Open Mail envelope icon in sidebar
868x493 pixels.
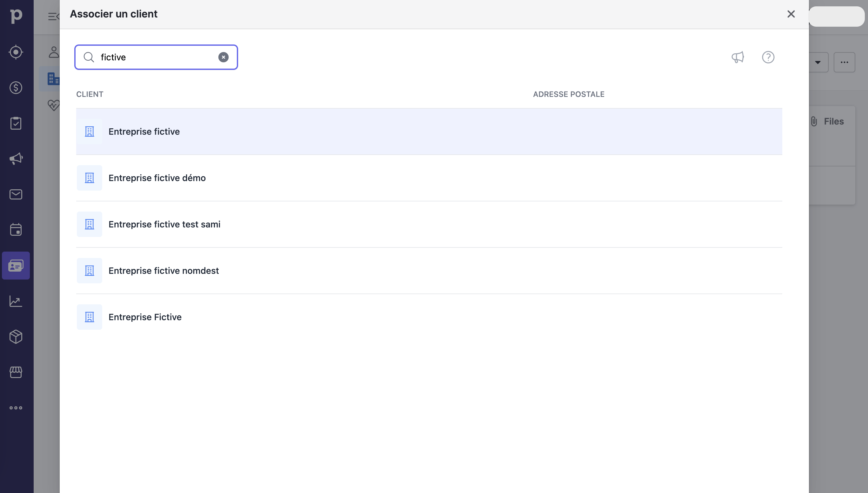(x=16, y=194)
